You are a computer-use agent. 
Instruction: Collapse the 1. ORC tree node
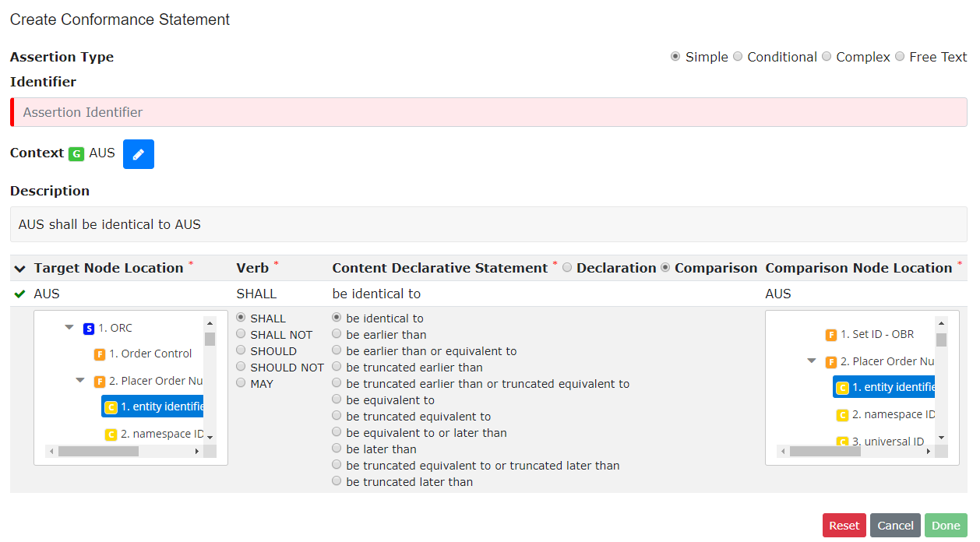pyautogui.click(x=69, y=328)
